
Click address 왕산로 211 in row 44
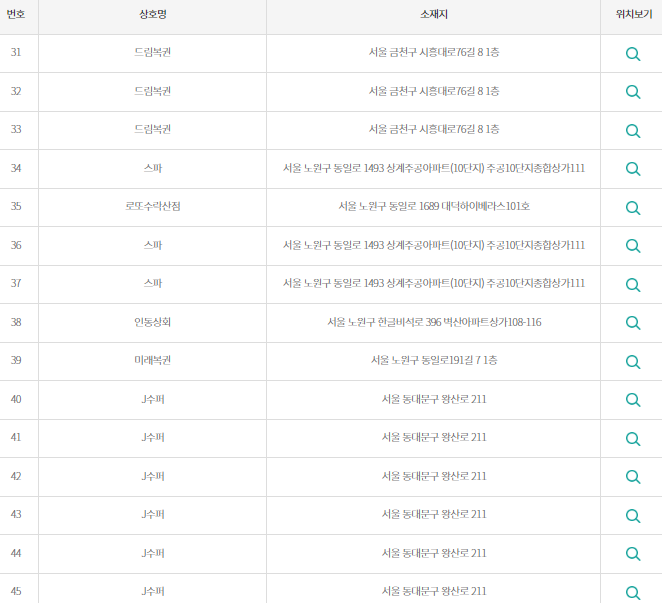[464, 553]
